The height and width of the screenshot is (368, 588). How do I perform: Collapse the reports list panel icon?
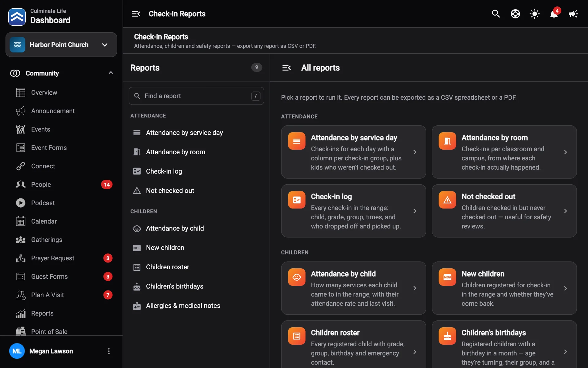286,68
